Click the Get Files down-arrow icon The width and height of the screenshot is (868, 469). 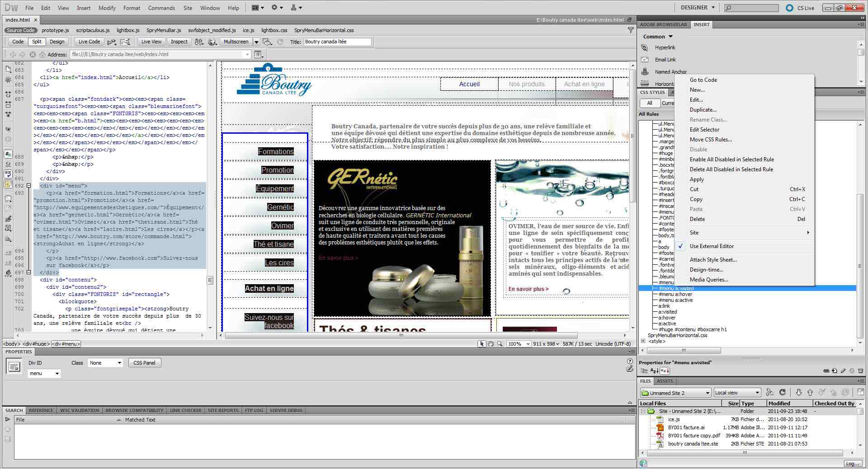799,393
